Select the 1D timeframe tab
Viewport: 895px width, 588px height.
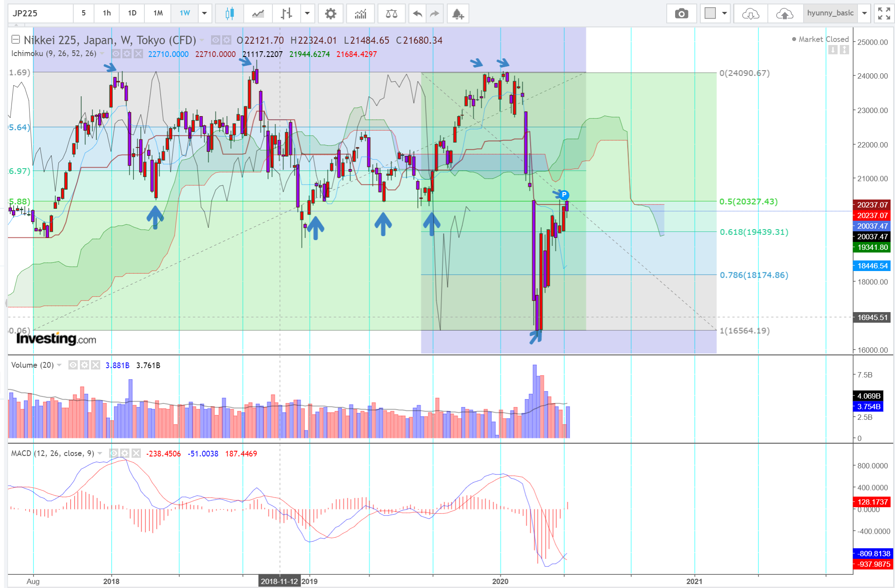click(x=132, y=13)
